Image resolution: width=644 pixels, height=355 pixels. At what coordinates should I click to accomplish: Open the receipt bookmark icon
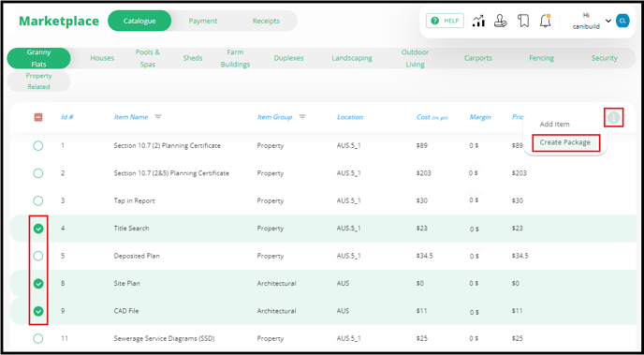tap(523, 21)
